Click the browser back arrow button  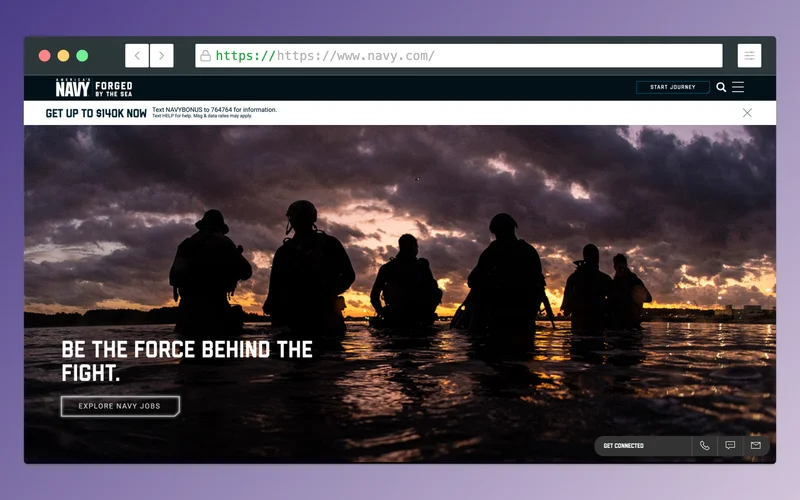tap(137, 56)
